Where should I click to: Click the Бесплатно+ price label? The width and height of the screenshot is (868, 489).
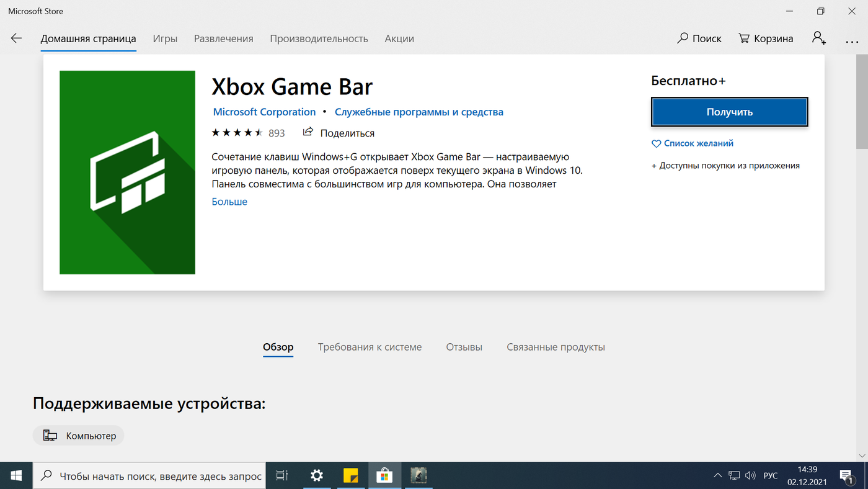(x=688, y=81)
